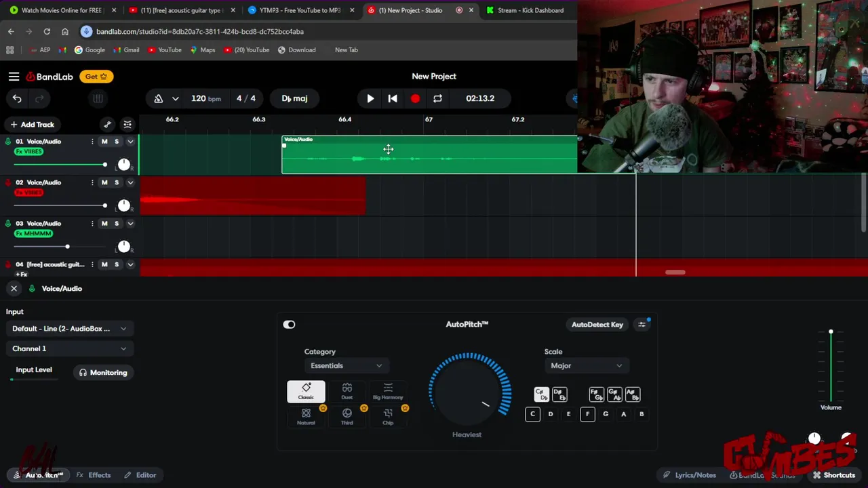Close the Voice/Audio bottom panel

click(14, 289)
